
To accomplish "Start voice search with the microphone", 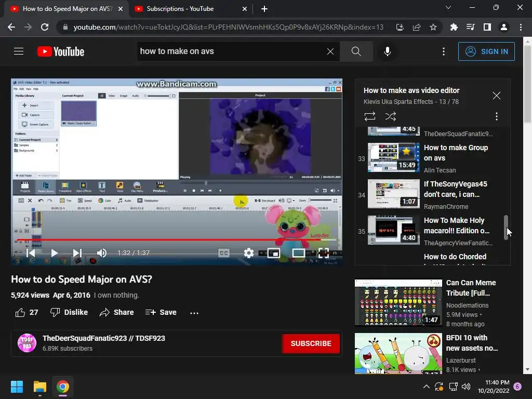I will coord(387,51).
